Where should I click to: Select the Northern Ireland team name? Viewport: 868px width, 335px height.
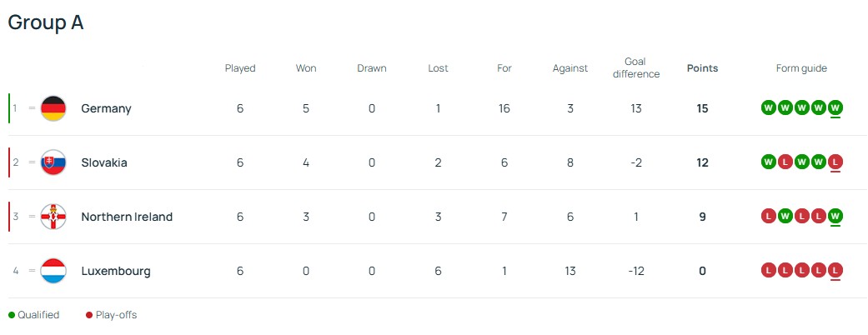(127, 217)
